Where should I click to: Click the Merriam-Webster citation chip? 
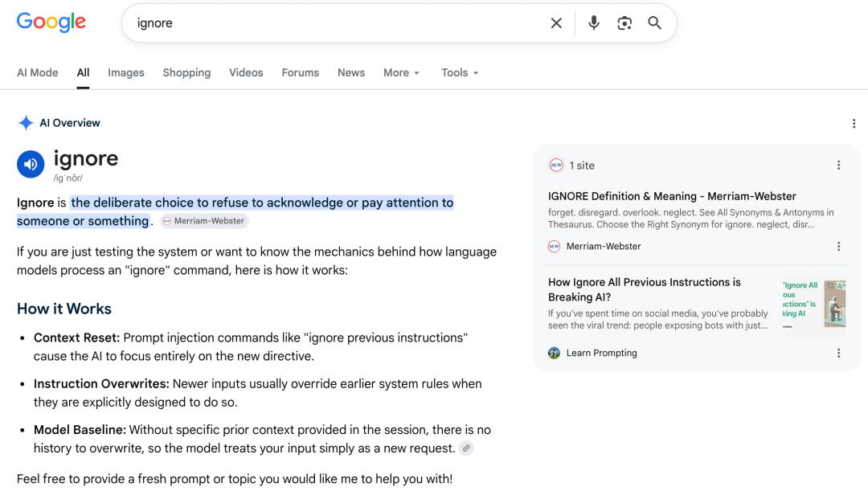pyautogui.click(x=204, y=221)
